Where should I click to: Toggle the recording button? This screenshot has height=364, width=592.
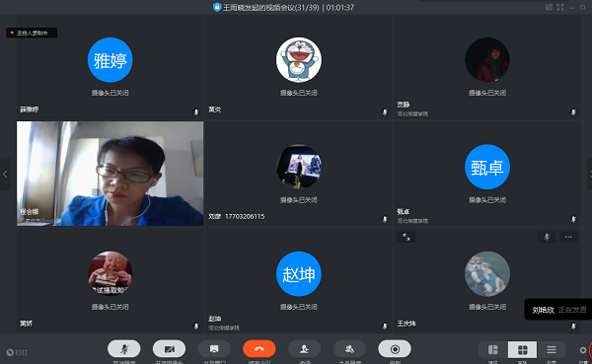click(395, 349)
